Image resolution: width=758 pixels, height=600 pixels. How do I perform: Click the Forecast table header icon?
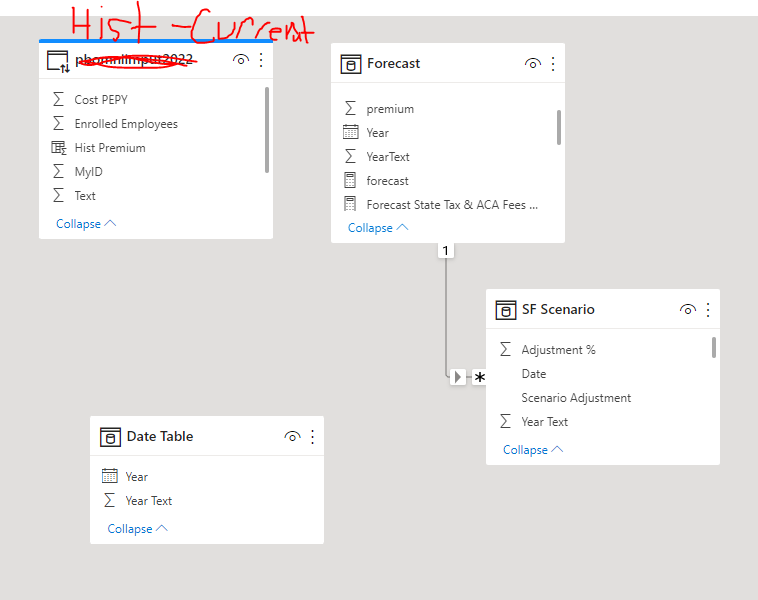tap(351, 64)
